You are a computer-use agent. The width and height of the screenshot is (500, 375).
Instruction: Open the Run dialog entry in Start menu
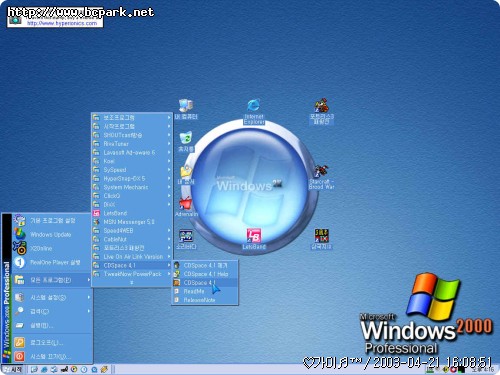pyautogui.click(x=52, y=325)
